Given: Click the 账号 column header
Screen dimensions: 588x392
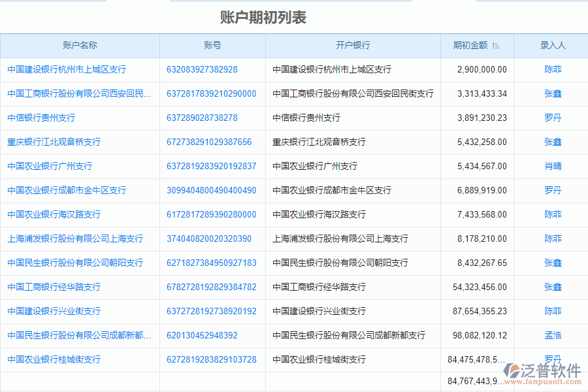Looking at the screenshot, I should (212, 45).
